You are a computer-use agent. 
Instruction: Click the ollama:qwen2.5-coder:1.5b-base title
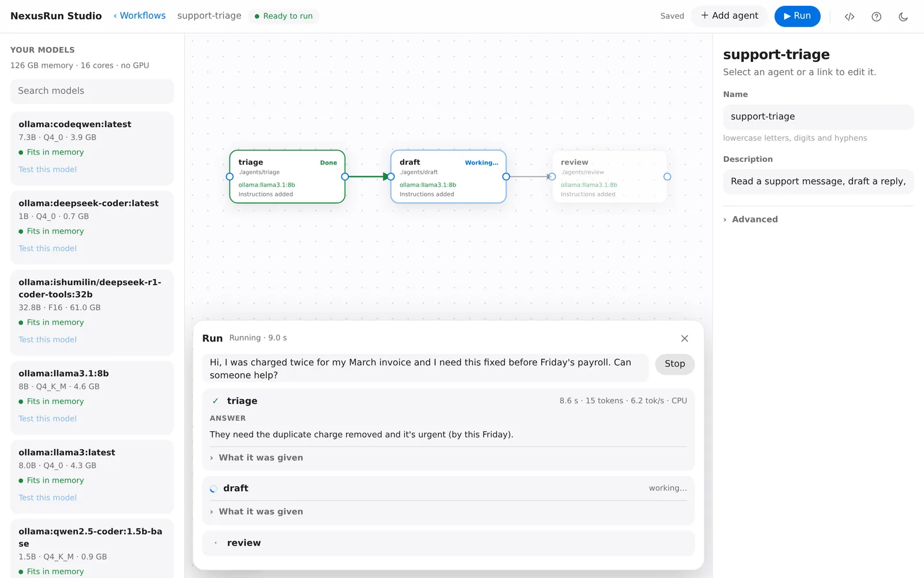tap(90, 538)
